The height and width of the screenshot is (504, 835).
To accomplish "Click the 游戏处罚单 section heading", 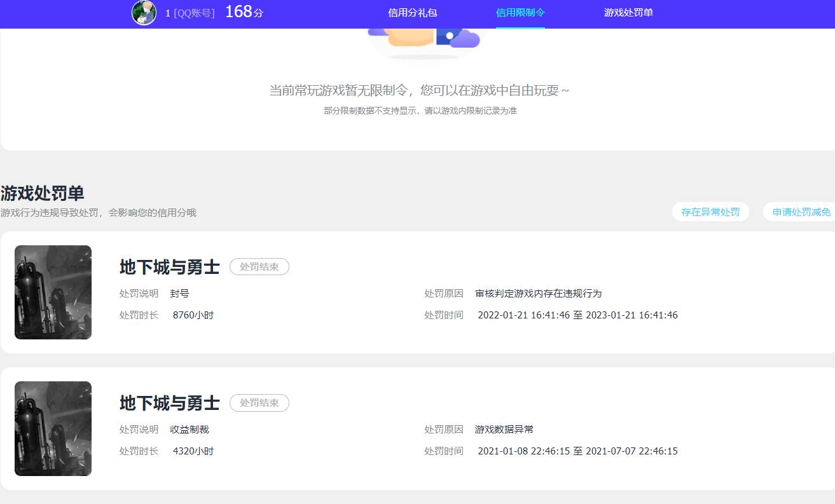I will pyautogui.click(x=42, y=193).
